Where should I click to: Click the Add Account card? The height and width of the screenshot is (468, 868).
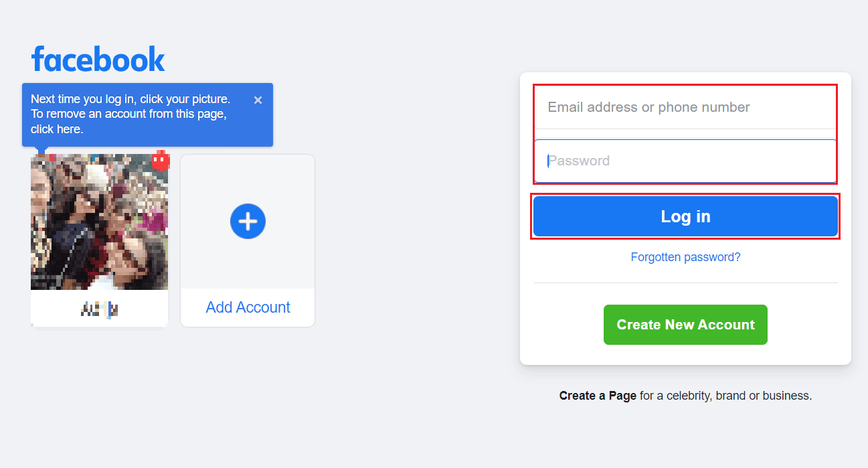248,240
